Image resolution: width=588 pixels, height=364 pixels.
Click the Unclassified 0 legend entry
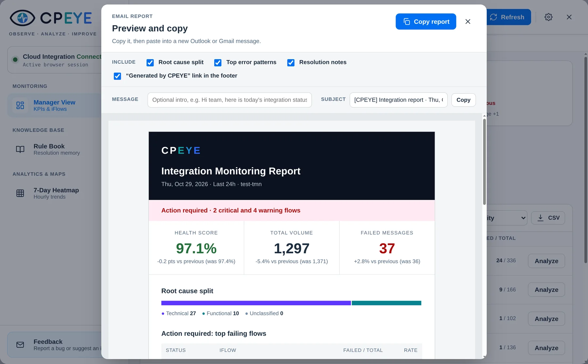[264, 313]
